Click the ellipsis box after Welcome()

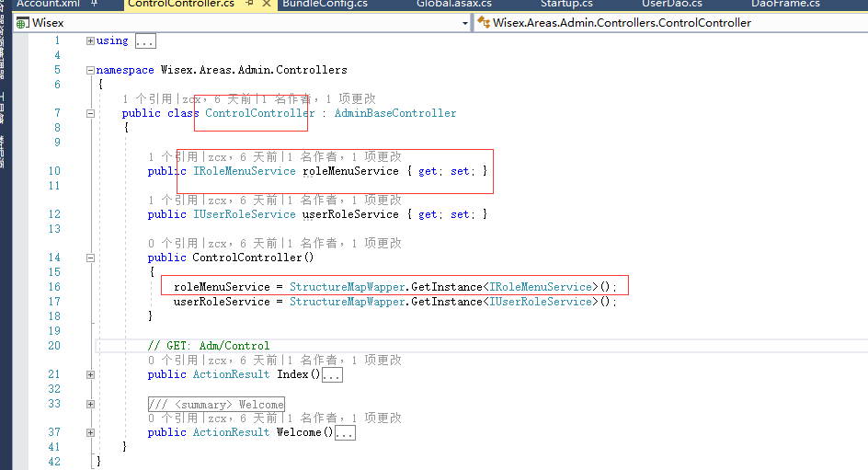345,433
